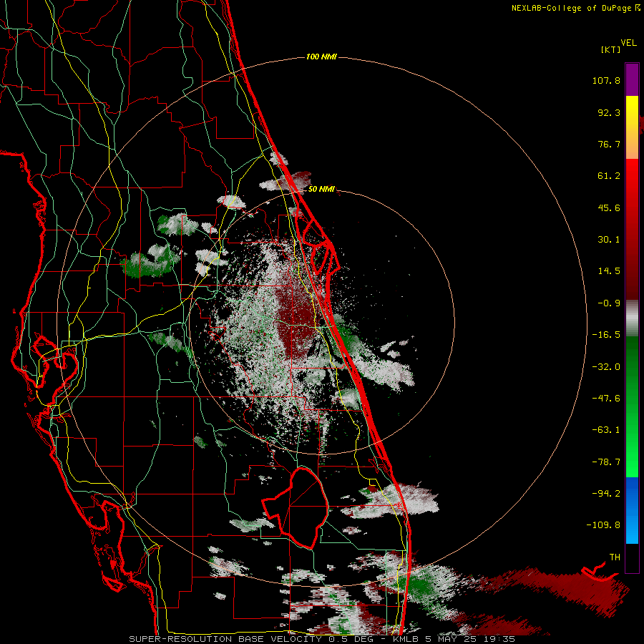The width and height of the screenshot is (644, 644).
Task: Click the 14.5 velocity legend value
Action: (609, 271)
